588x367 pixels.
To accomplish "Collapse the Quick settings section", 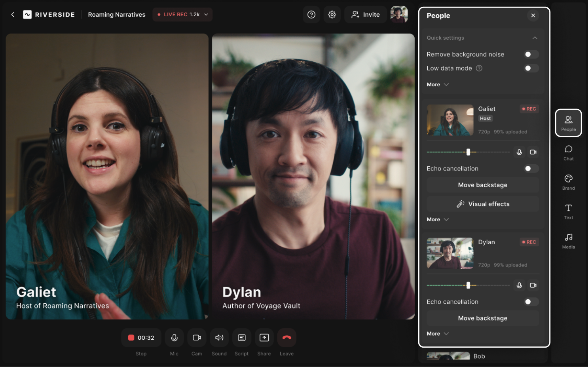I will point(535,38).
